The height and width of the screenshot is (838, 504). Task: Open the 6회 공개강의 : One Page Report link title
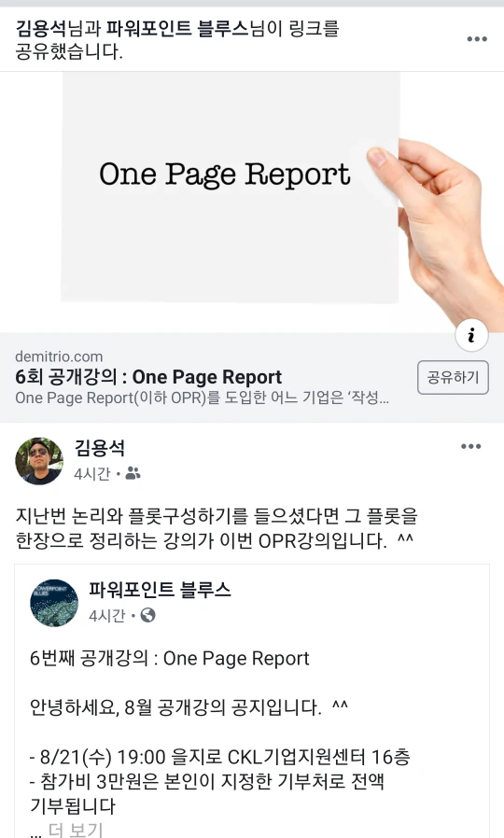click(148, 377)
